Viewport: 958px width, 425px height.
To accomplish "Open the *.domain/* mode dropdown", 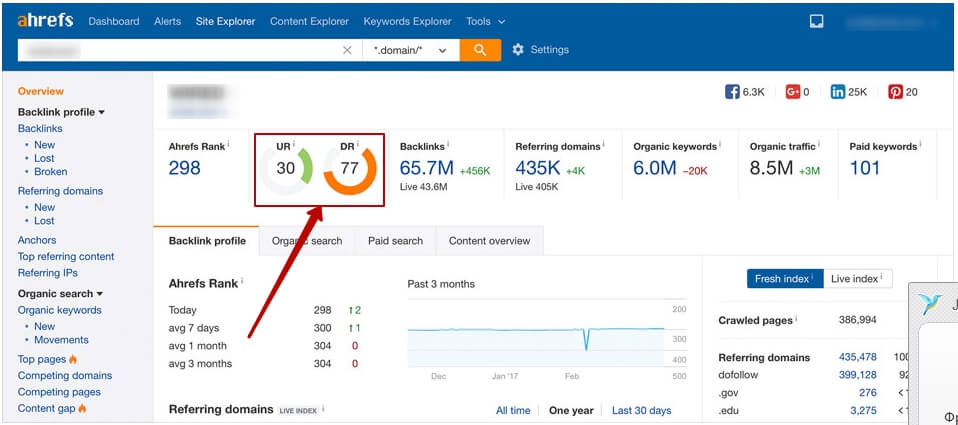I will coord(411,50).
